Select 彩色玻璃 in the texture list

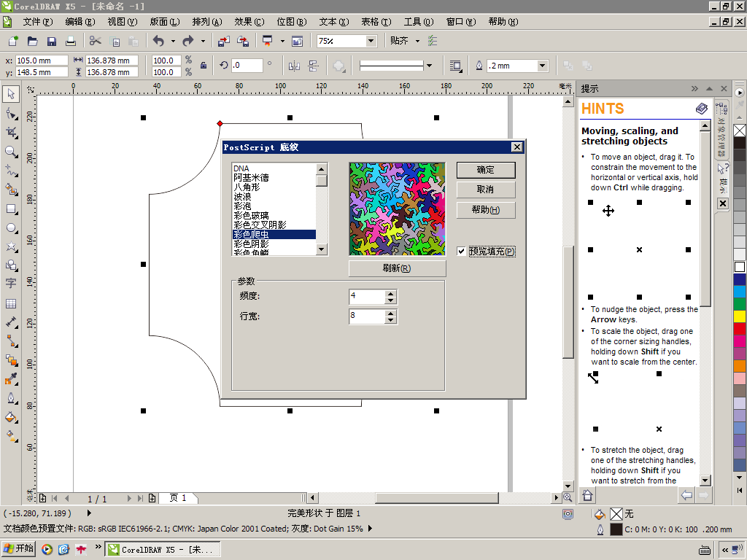(x=274, y=215)
